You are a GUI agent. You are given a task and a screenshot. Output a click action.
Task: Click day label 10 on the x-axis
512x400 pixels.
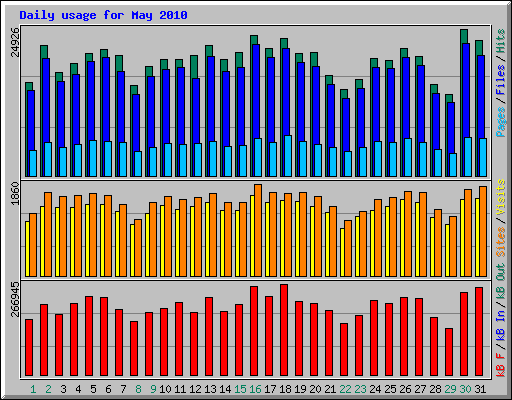pyautogui.click(x=165, y=389)
